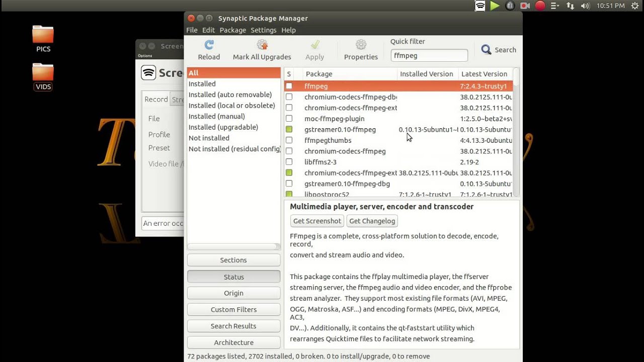Viewport: 644px width, 362px height.
Task: Select the VIDS desktop folder
Action: coord(43,76)
